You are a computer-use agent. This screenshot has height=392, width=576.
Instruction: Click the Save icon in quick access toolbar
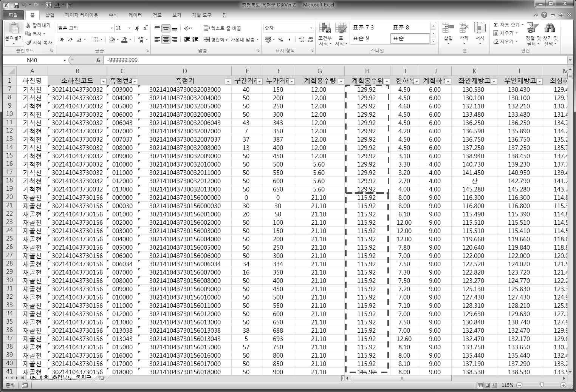click(16, 5)
